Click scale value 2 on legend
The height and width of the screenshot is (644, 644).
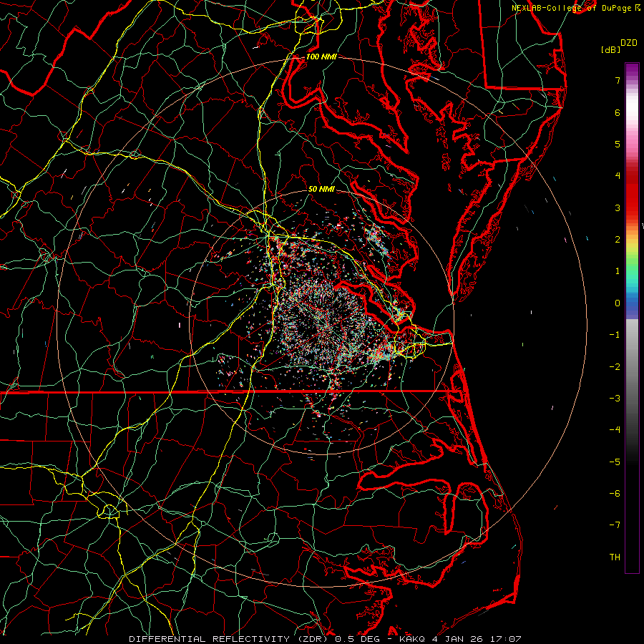pyautogui.click(x=618, y=240)
